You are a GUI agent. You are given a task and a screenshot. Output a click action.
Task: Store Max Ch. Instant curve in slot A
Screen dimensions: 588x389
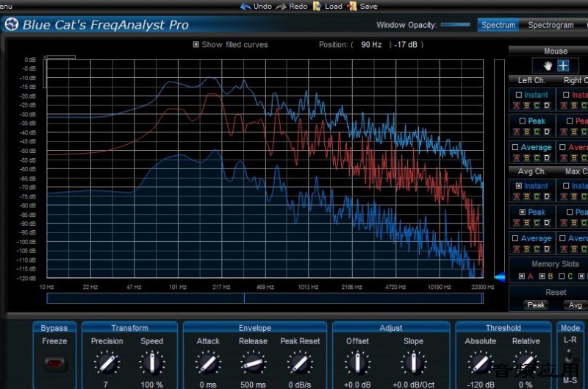(564, 196)
